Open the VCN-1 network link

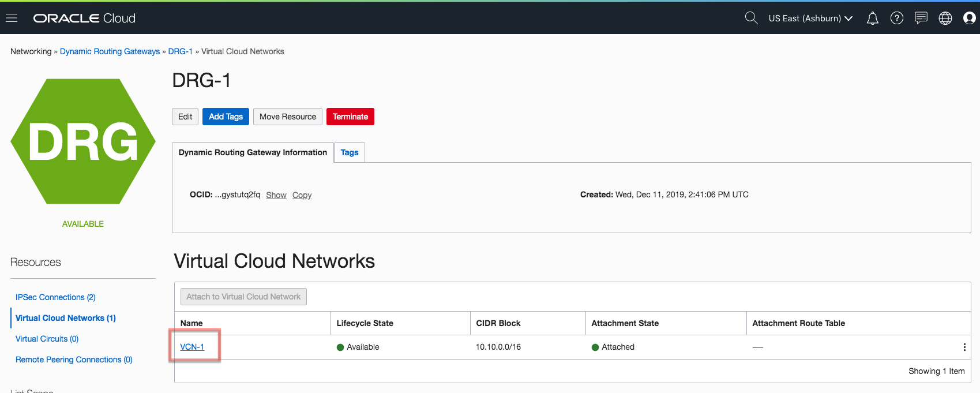pos(192,347)
